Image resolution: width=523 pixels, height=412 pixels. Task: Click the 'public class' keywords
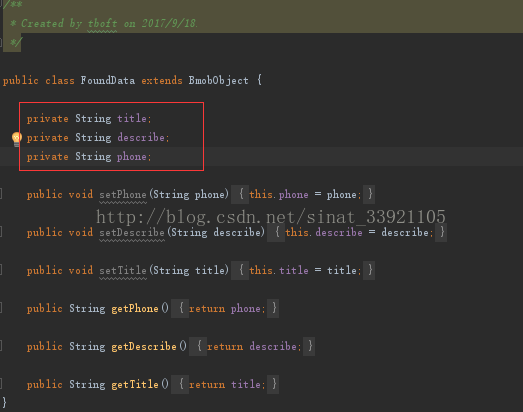39,81
